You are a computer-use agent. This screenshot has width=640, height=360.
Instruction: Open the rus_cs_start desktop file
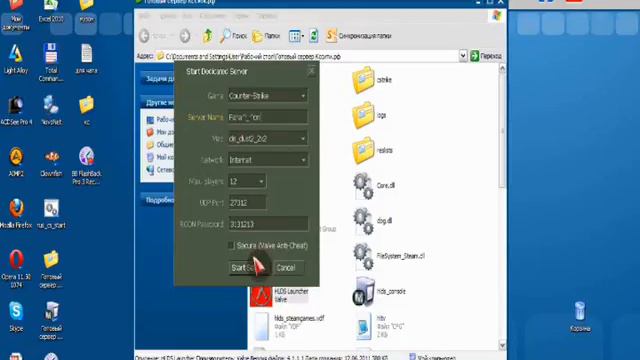(51, 213)
